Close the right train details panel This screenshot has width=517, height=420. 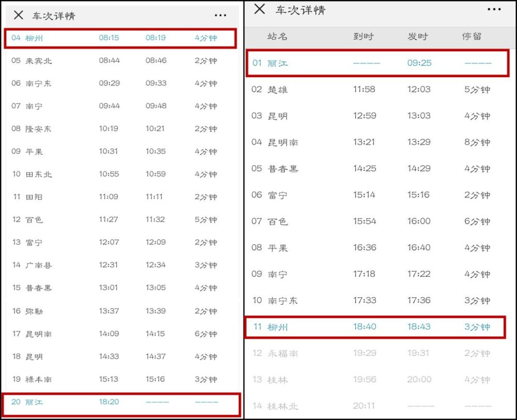click(260, 9)
